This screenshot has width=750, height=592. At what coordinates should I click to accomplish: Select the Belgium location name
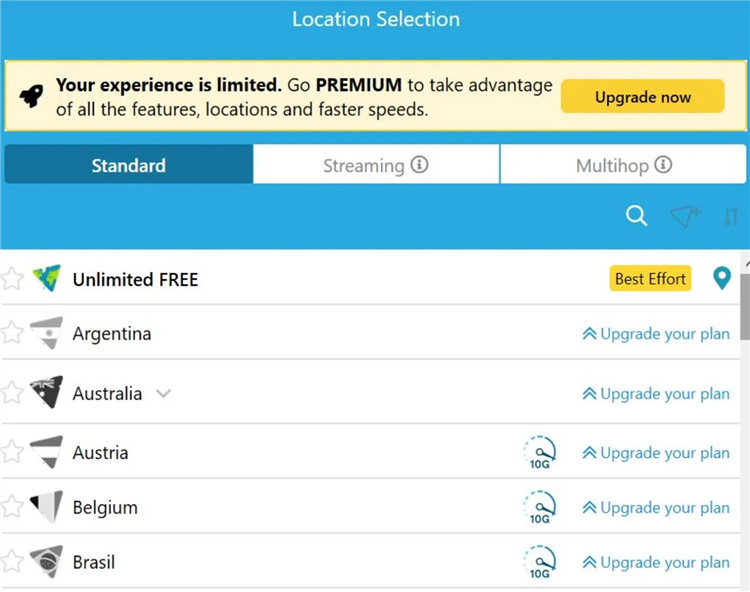[x=105, y=507]
